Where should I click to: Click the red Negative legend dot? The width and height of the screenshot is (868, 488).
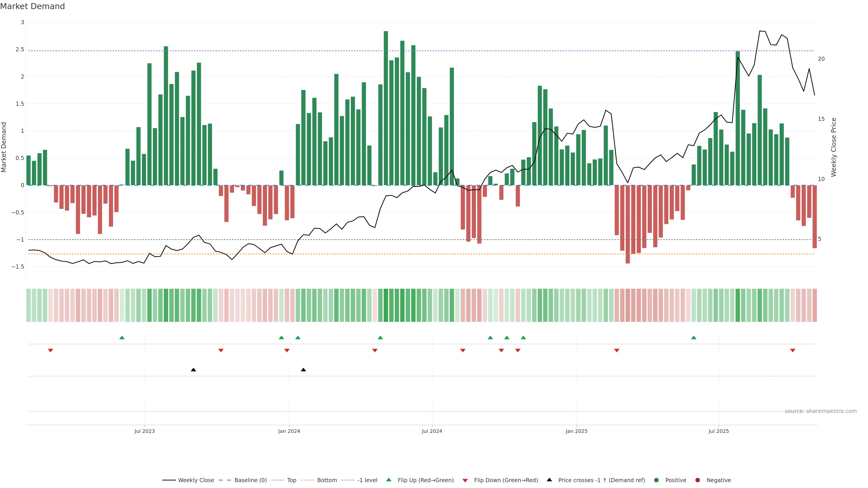click(x=698, y=480)
